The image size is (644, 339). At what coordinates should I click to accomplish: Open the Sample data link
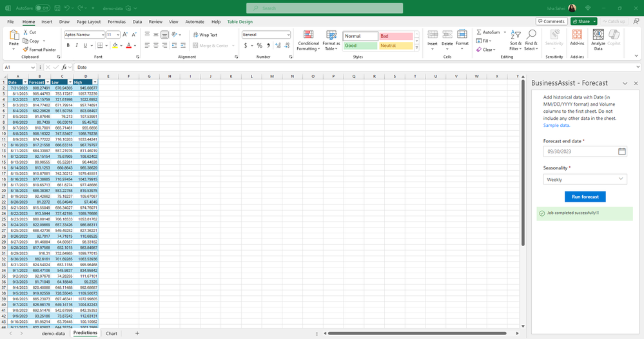556,125
